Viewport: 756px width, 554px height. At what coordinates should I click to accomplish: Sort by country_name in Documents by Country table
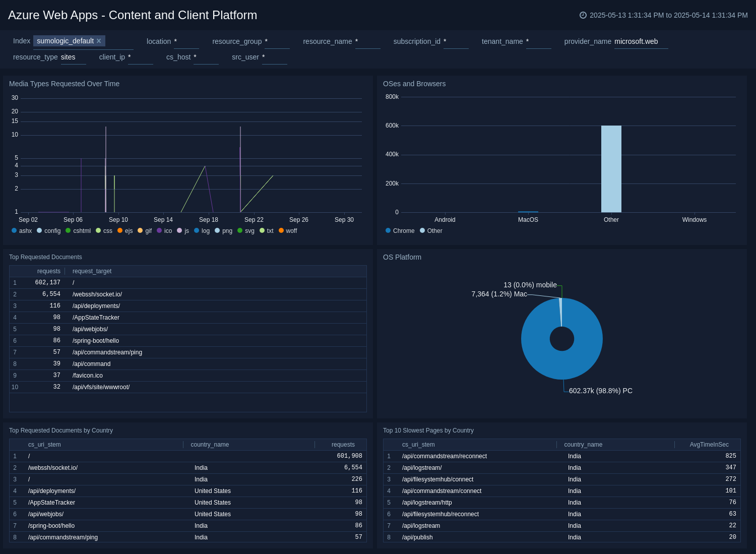click(210, 445)
